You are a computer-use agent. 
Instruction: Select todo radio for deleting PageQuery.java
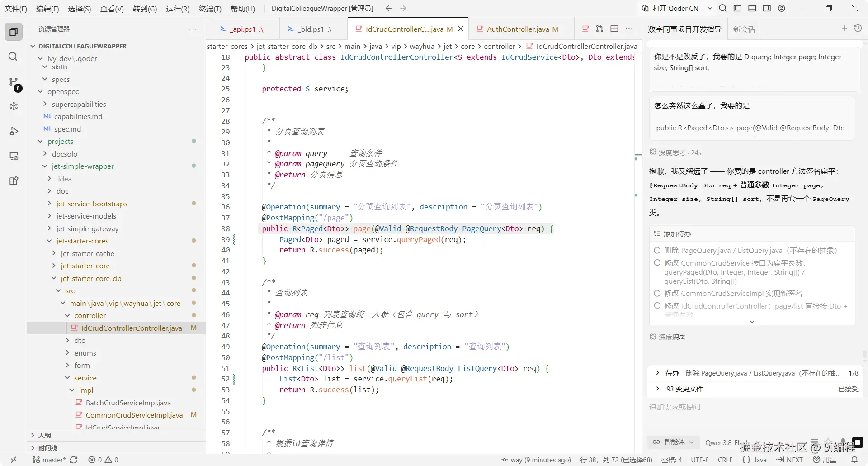click(657, 250)
